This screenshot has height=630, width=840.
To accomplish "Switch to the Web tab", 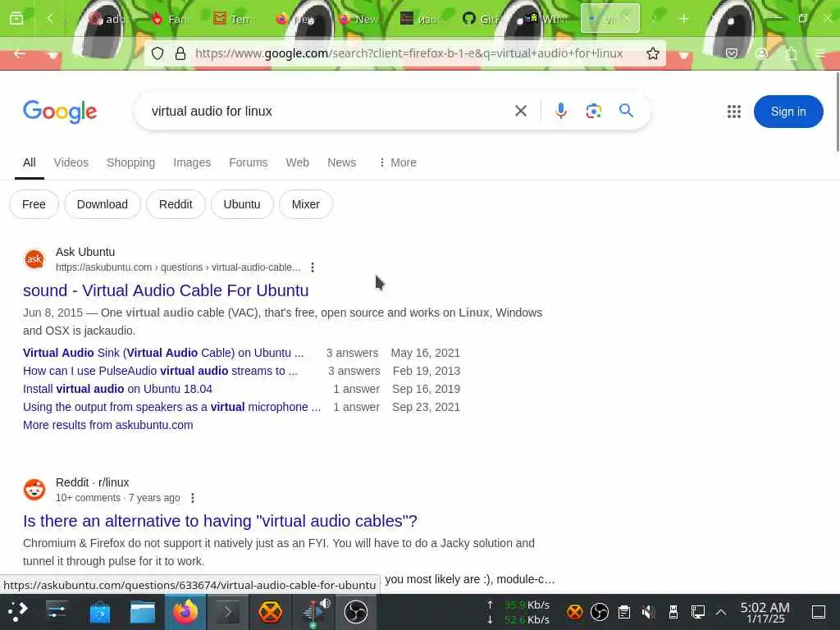I will click(297, 162).
